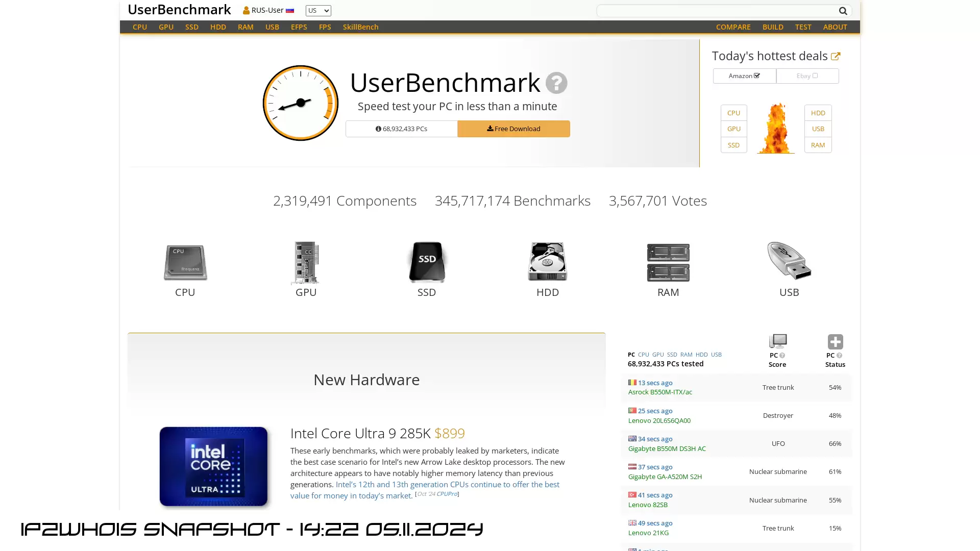Select the SSD drive icon

[x=427, y=262]
